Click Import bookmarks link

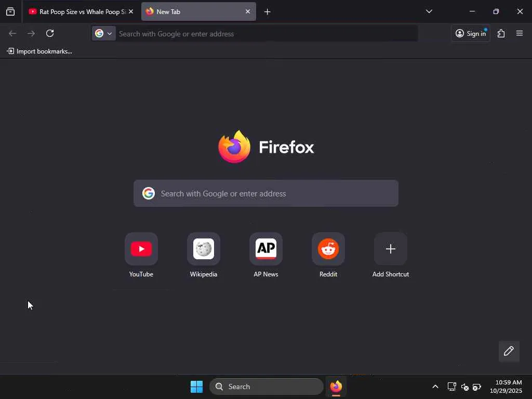coord(39,51)
